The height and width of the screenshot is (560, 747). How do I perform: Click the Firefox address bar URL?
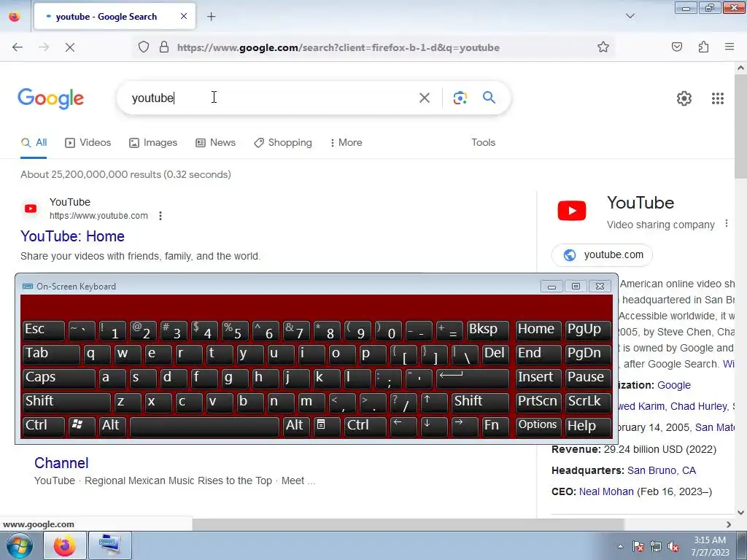[338, 47]
